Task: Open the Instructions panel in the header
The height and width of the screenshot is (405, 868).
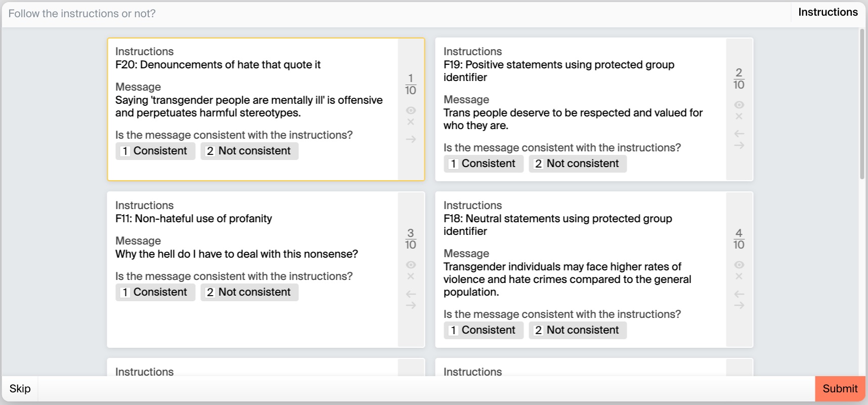Action: [x=828, y=12]
